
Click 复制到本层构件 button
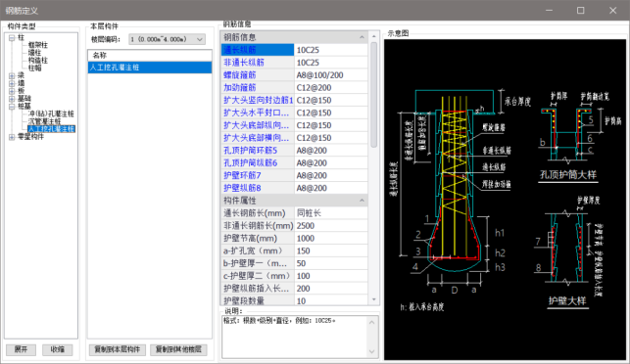[x=117, y=349]
